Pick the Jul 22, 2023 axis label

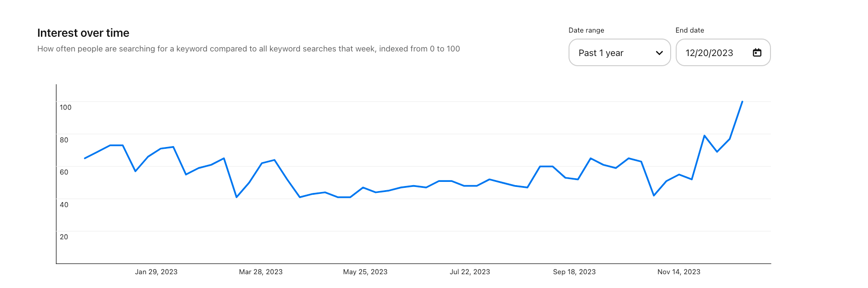pyautogui.click(x=470, y=272)
